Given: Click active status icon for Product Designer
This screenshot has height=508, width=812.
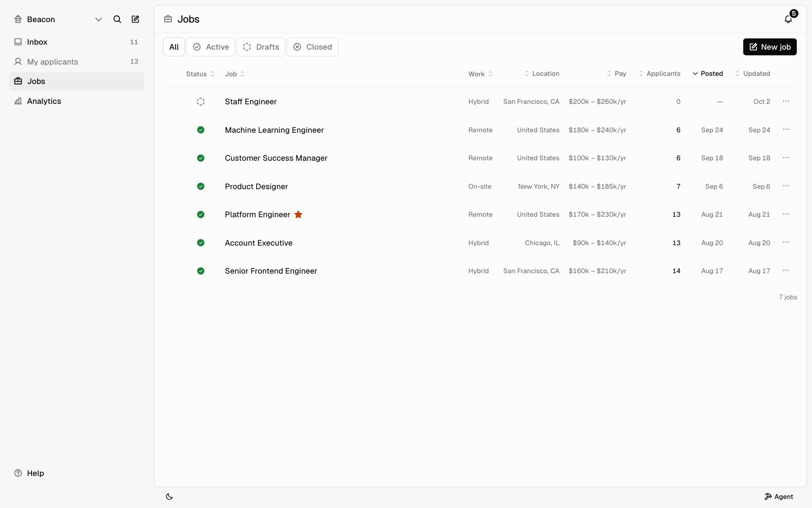Looking at the screenshot, I should [x=201, y=186].
